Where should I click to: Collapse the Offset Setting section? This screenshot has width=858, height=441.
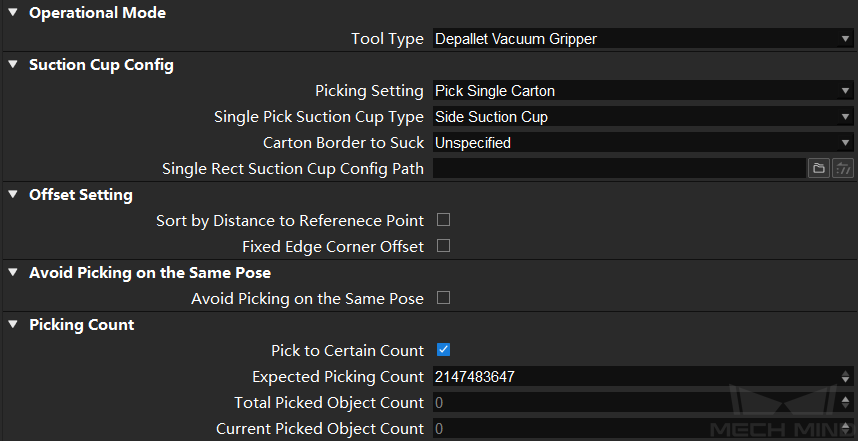coord(13,194)
